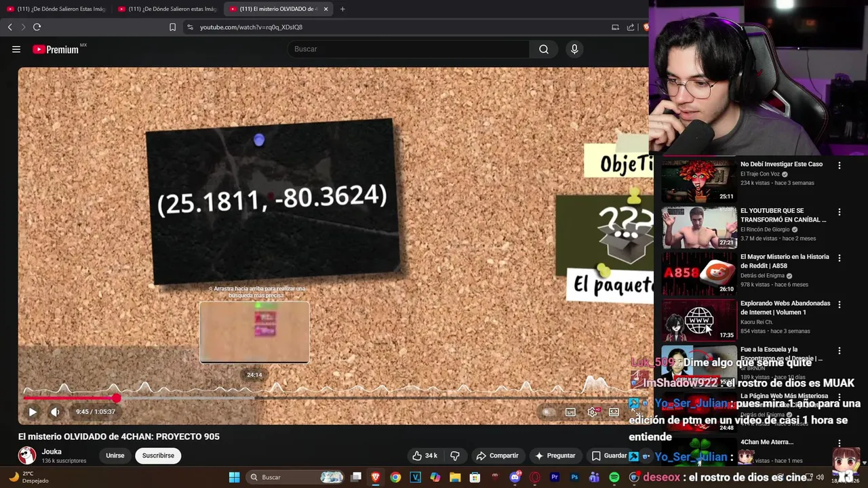Viewport: 868px width, 488px height.
Task: Open Windows Start menu
Action: [234, 477]
